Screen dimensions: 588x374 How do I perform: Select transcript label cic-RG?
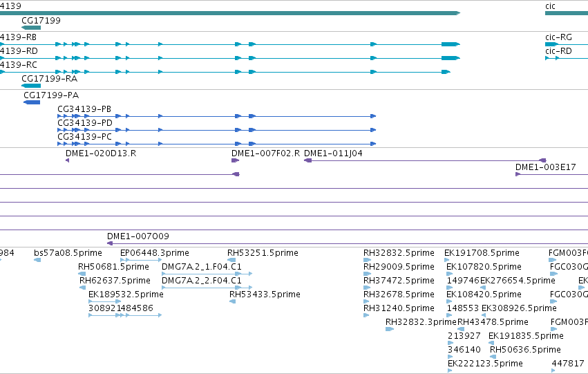click(558, 37)
